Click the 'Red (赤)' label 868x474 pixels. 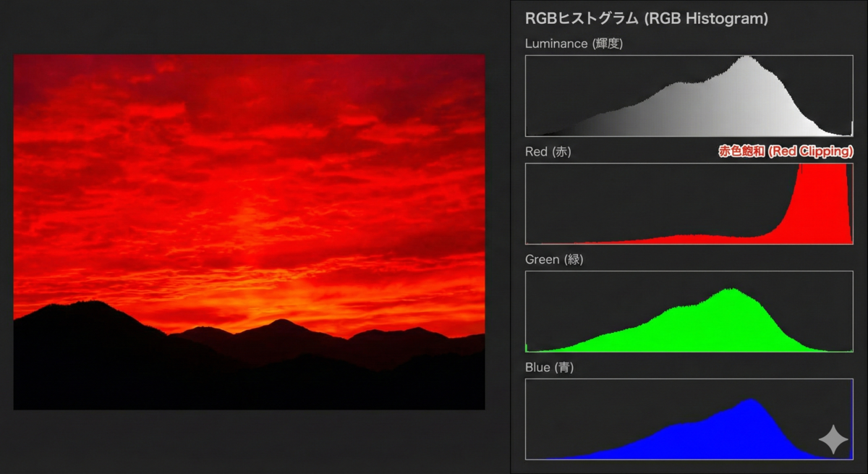tap(548, 152)
